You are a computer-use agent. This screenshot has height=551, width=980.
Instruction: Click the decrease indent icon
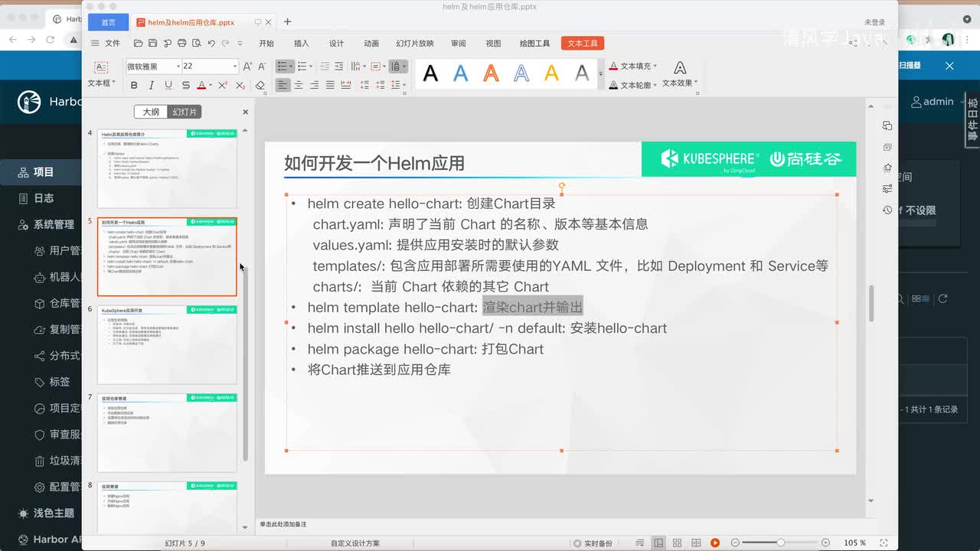tap(325, 67)
